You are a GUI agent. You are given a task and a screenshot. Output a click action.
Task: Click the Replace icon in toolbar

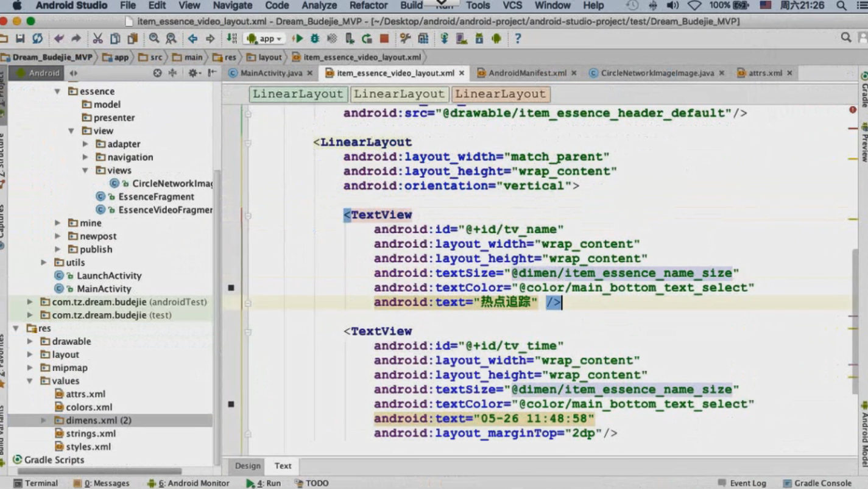171,38
